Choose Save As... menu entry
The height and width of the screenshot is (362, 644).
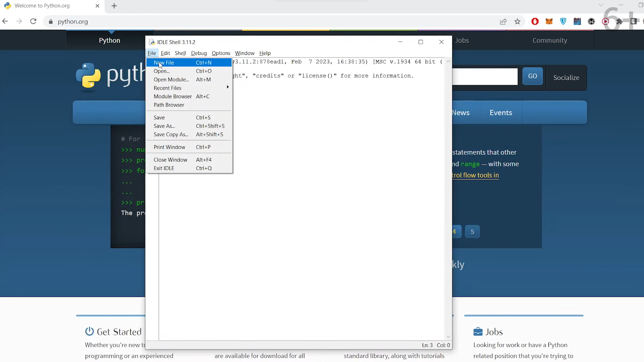pos(189,126)
